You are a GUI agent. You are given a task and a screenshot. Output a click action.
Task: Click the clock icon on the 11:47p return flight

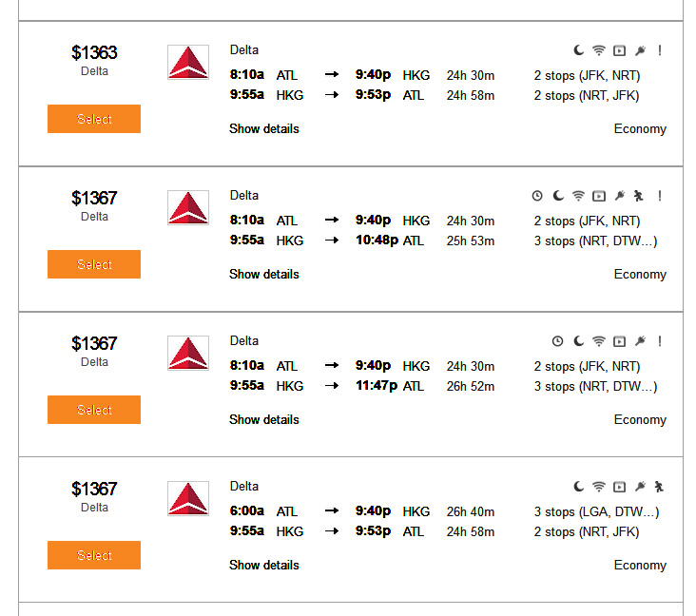(558, 341)
